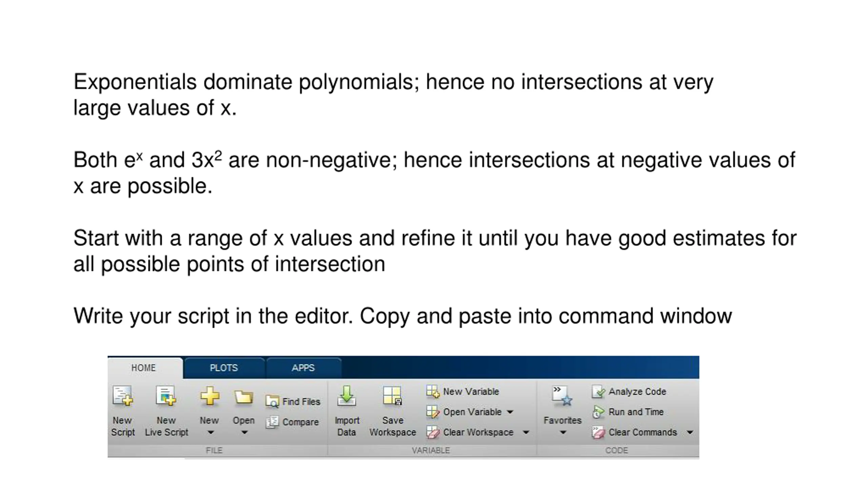The image size is (868, 488).
Task: Click the Clear Workspace eraser icon
Action: [433, 432]
